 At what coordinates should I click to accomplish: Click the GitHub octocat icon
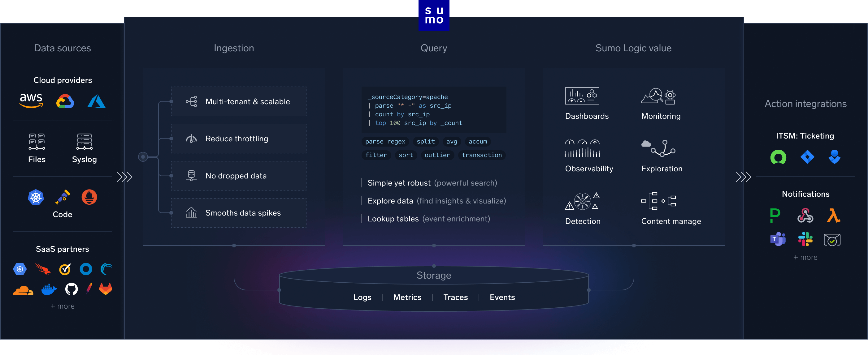72,289
